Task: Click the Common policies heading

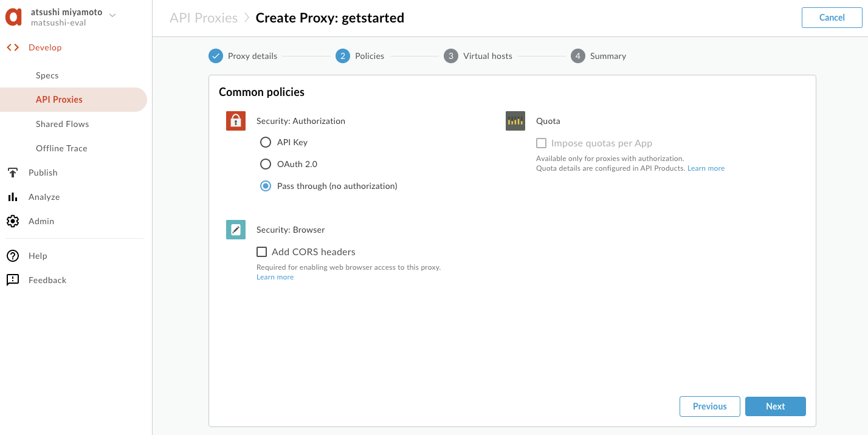Action: [261, 92]
